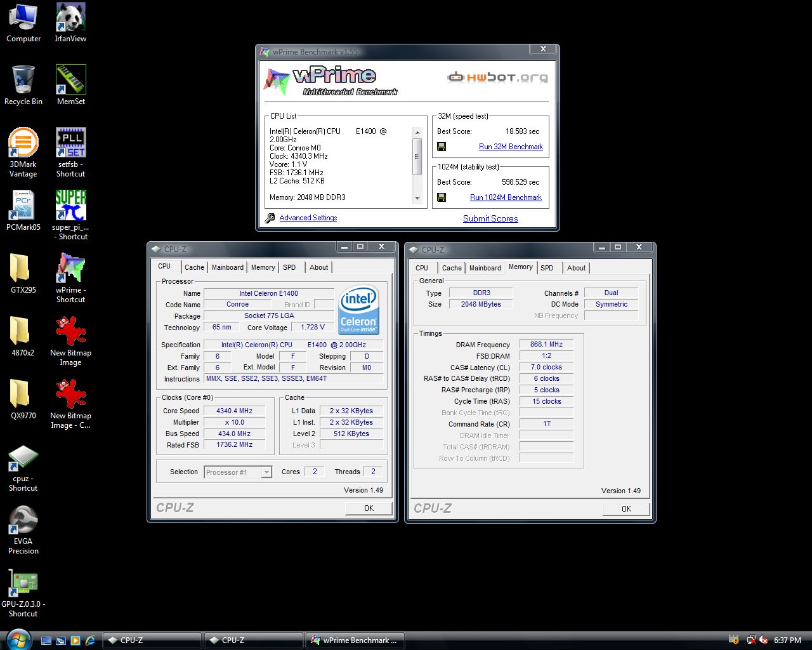
Task: Click Run 1024M Benchmark link
Action: coord(506,197)
